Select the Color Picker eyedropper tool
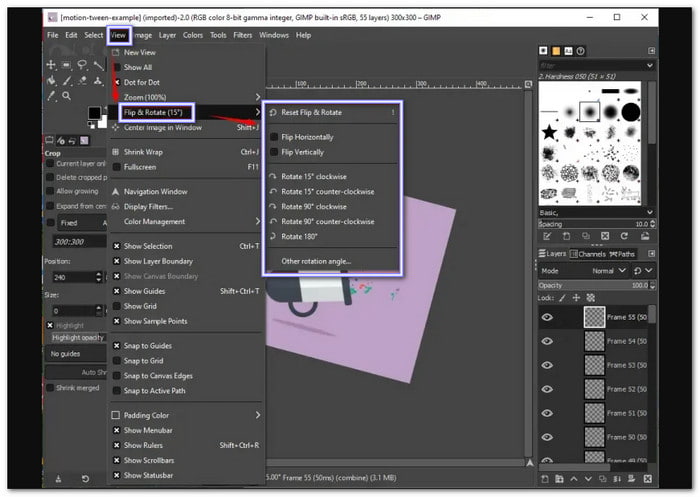 coord(52,96)
